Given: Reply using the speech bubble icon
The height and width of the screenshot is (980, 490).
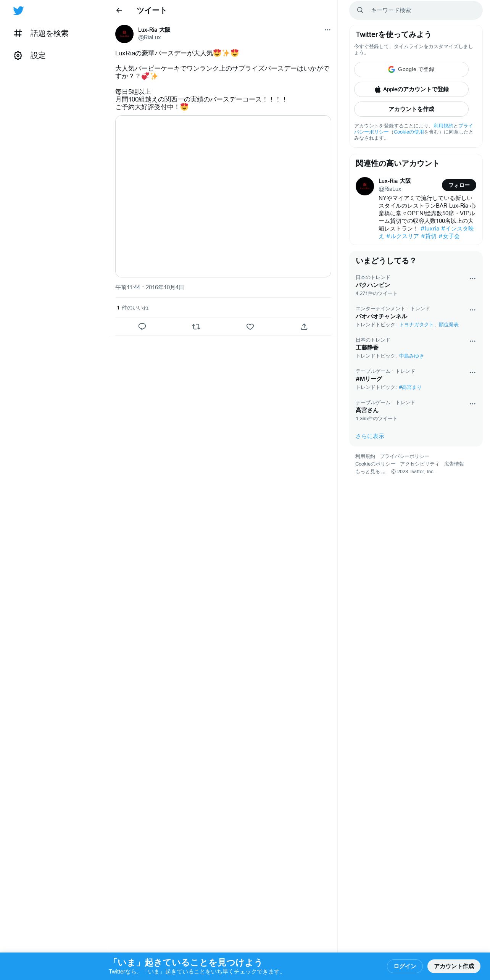Looking at the screenshot, I should pyautogui.click(x=142, y=327).
